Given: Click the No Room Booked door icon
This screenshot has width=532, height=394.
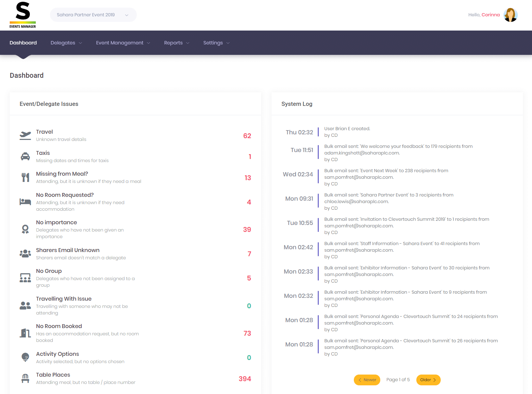Looking at the screenshot, I should click(x=25, y=333).
